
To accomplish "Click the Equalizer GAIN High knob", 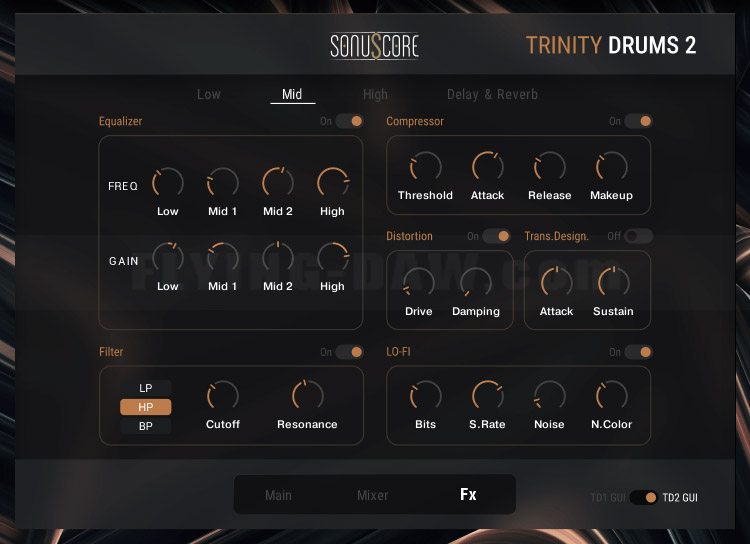I will (332, 257).
